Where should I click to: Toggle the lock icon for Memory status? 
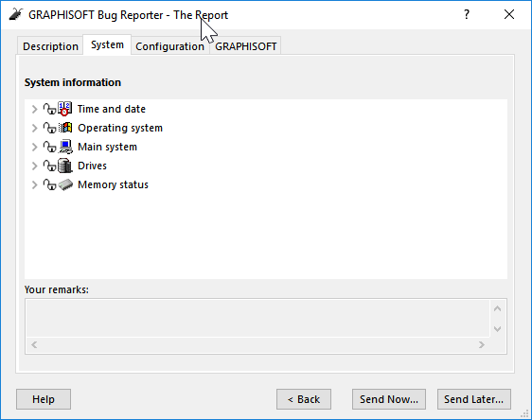pyautogui.click(x=49, y=184)
